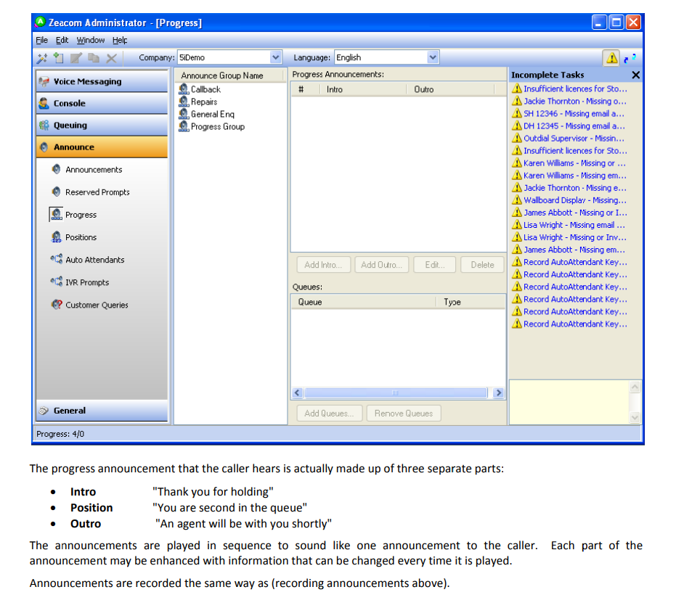Click the Delete button
The height and width of the screenshot is (616, 684).
[482, 265]
